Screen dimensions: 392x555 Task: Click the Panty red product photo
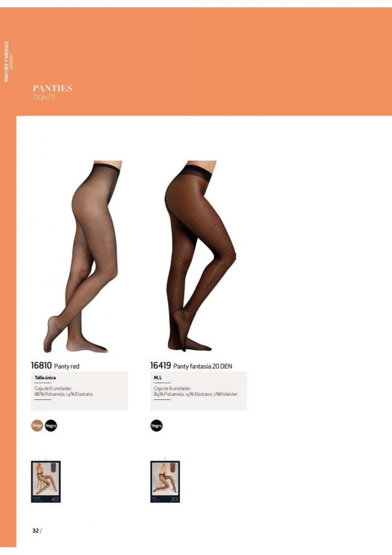[82, 256]
